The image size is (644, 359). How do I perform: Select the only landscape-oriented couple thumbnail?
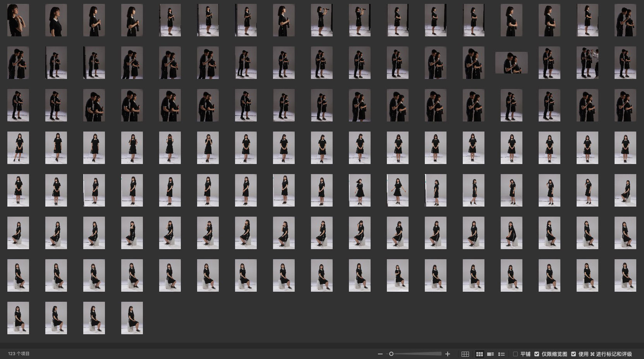[511, 63]
